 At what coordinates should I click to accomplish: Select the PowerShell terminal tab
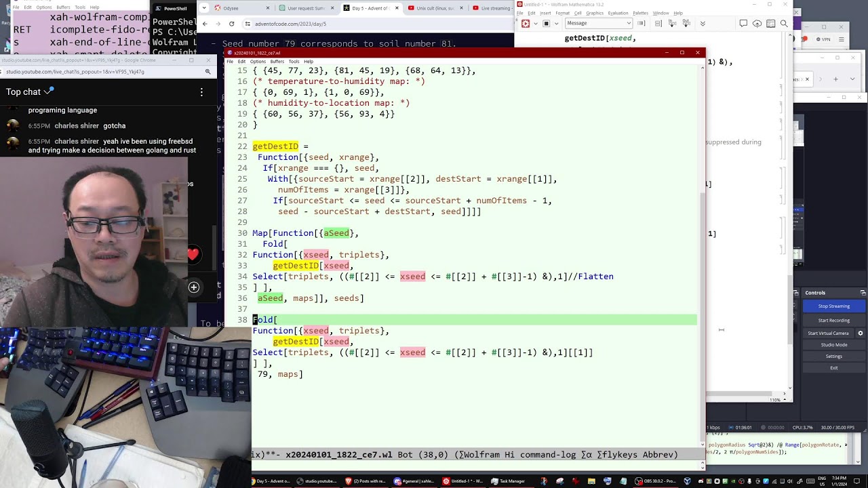click(x=173, y=8)
